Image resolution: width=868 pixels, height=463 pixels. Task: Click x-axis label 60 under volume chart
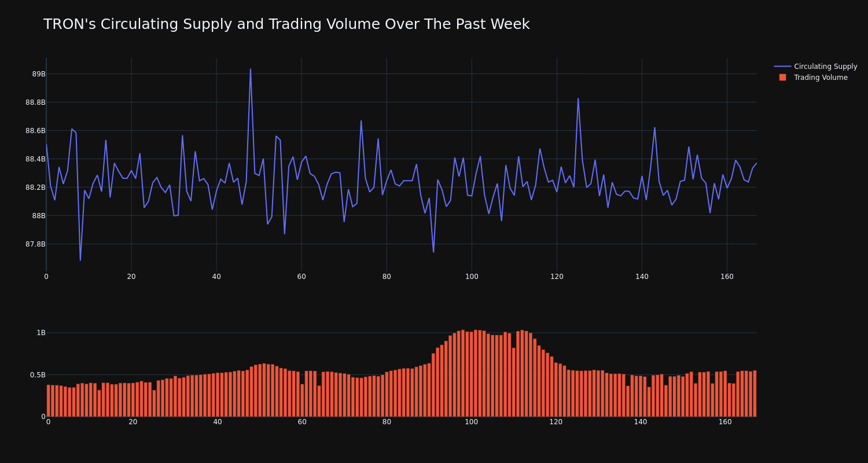point(302,422)
